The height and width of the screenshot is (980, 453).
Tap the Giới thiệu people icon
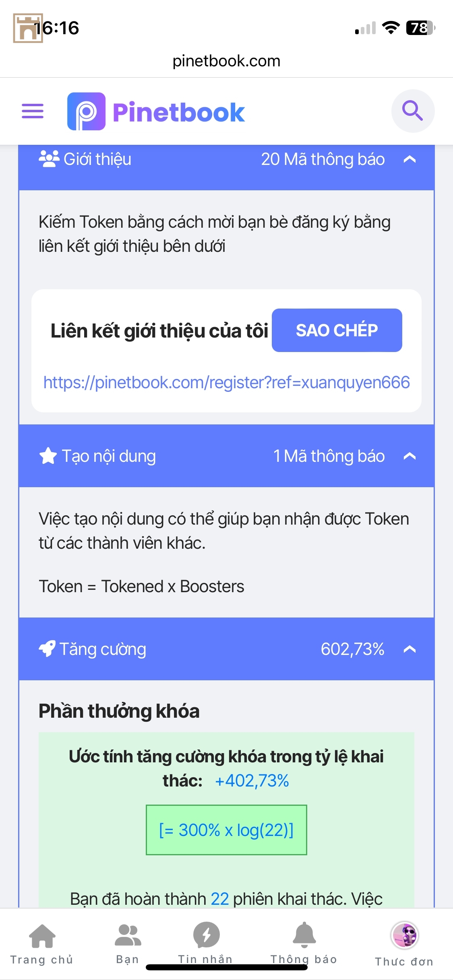tap(49, 159)
